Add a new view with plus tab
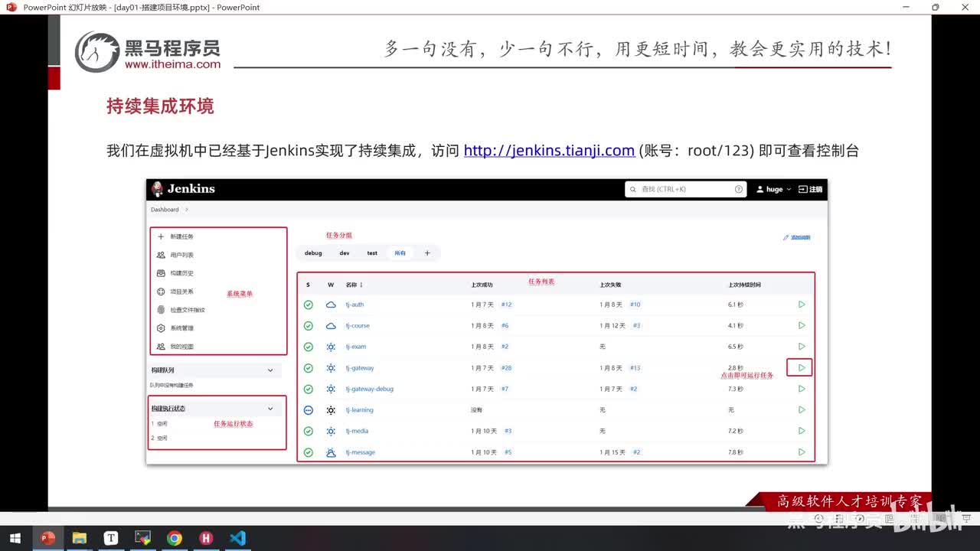980x551 pixels. coord(427,253)
